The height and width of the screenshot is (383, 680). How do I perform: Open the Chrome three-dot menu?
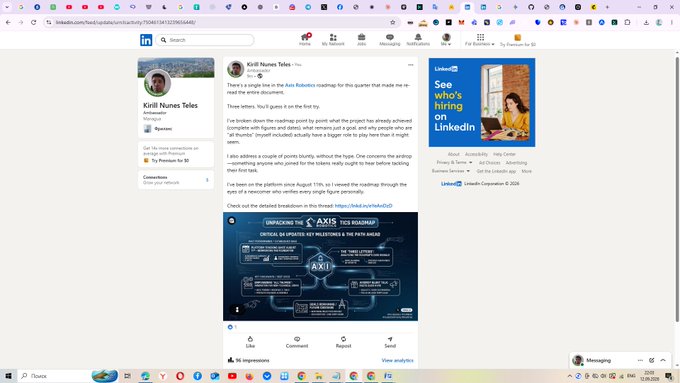pyautogui.click(x=671, y=22)
